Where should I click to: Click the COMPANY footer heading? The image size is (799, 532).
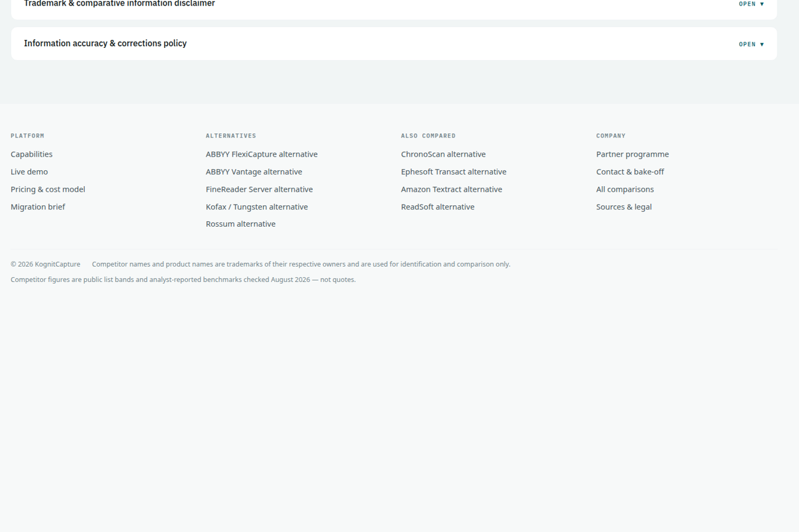(x=611, y=136)
